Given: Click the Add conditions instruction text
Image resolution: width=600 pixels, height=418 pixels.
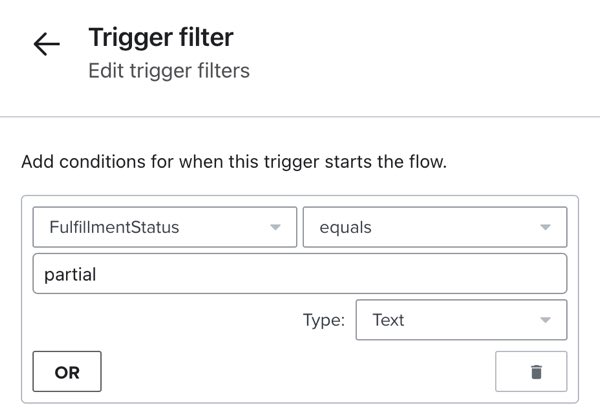Looking at the screenshot, I should pos(233,161).
